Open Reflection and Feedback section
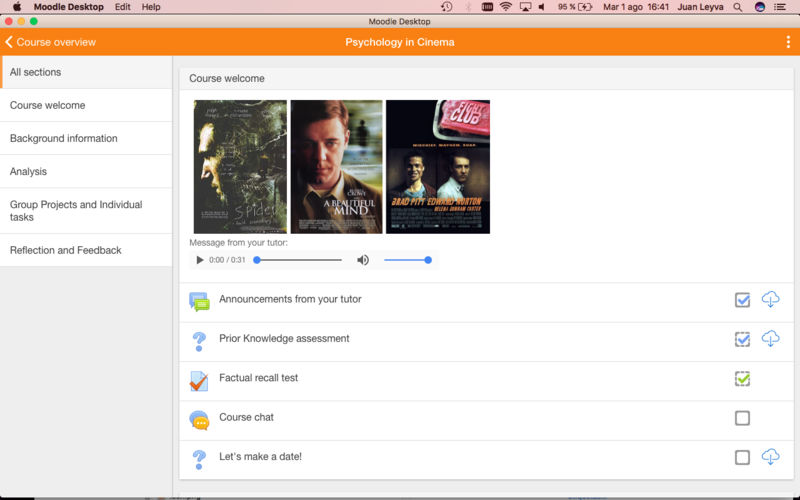 click(x=86, y=250)
